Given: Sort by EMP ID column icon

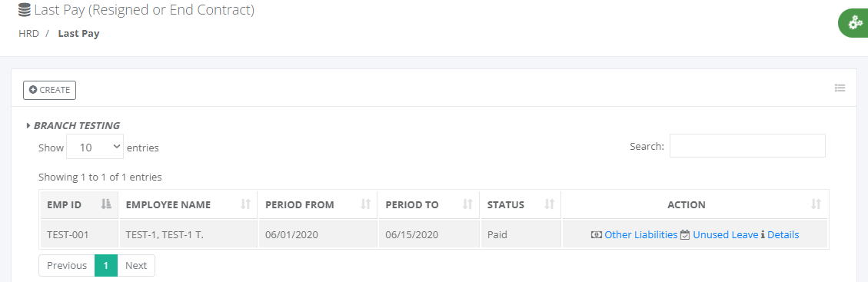Looking at the screenshot, I should click(106, 204).
